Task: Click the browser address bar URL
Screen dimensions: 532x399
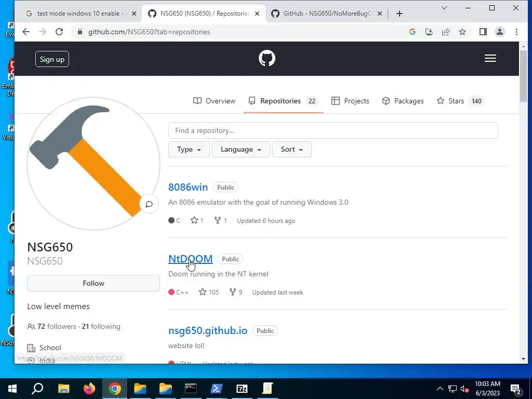Action: (149, 32)
